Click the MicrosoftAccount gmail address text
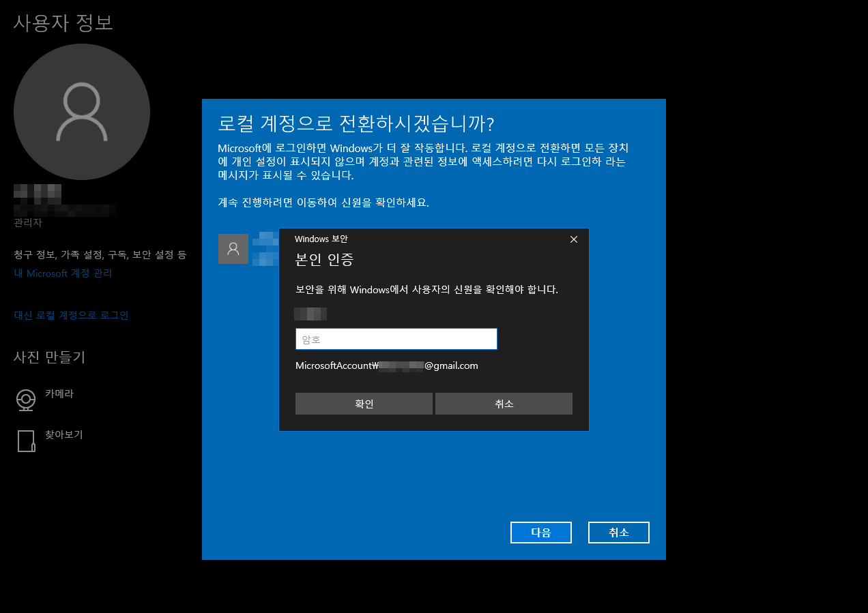The height and width of the screenshot is (613, 868). [386, 365]
